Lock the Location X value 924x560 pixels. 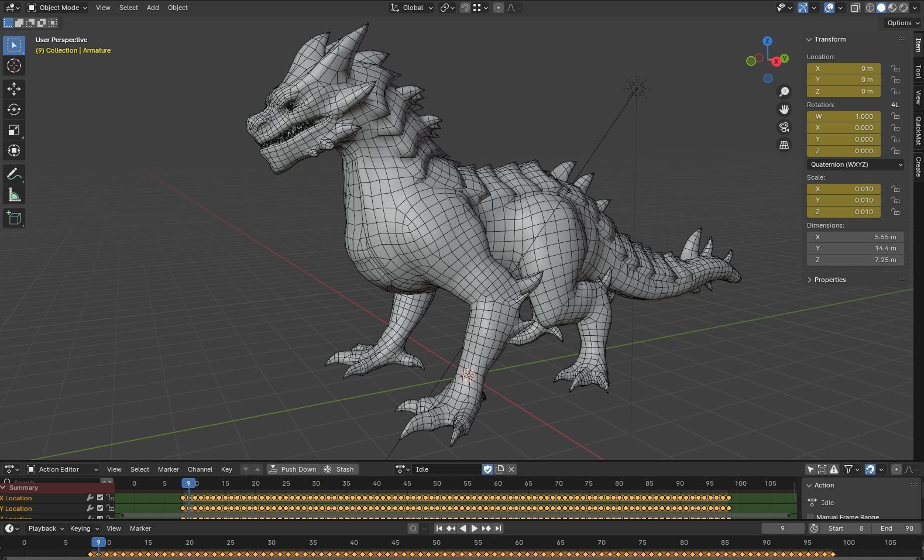pyautogui.click(x=895, y=68)
